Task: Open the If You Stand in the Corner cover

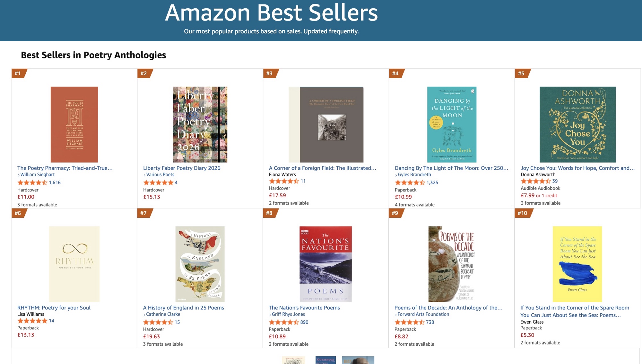Action: pos(577,264)
